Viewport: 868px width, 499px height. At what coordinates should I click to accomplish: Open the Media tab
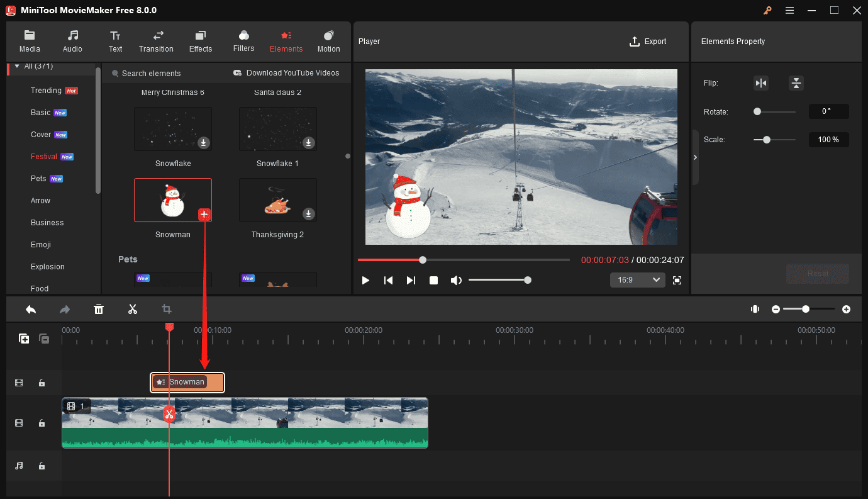pos(30,42)
